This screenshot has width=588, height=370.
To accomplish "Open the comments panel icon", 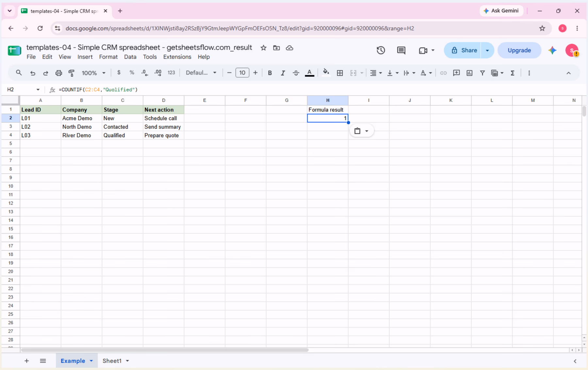I will (401, 50).
